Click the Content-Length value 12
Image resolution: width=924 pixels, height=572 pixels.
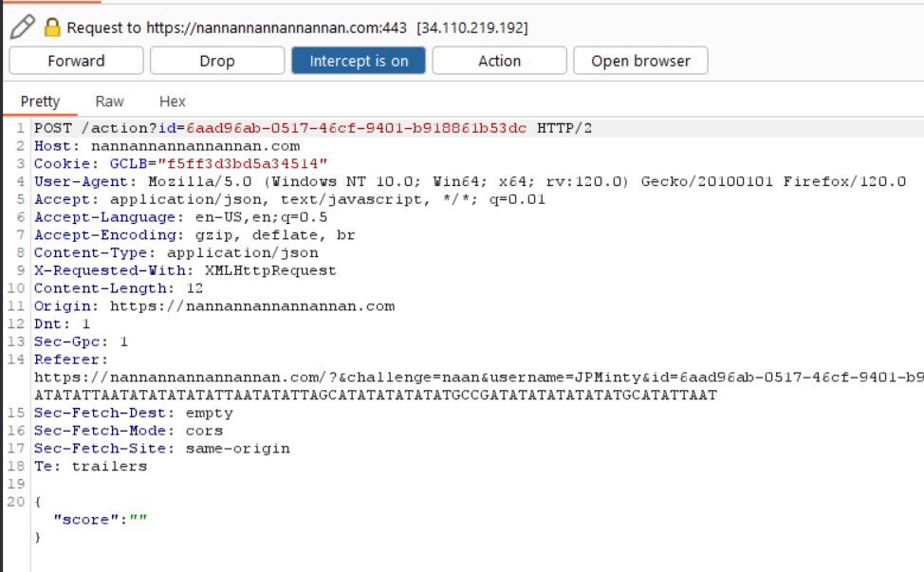pyautogui.click(x=194, y=288)
